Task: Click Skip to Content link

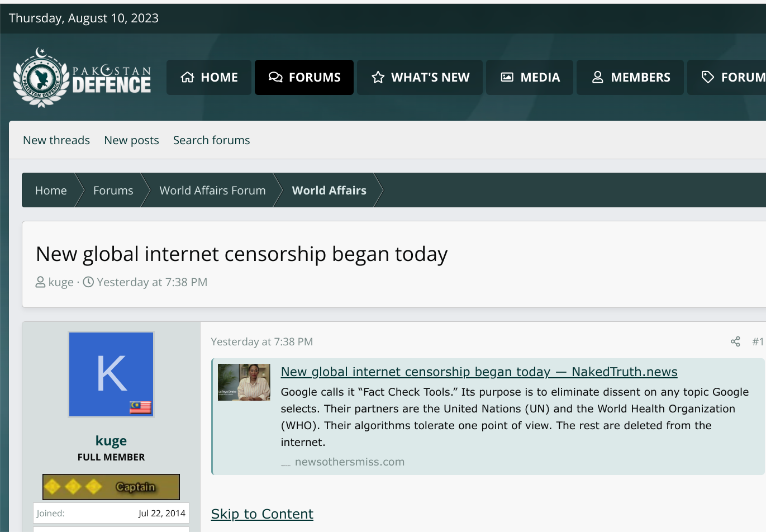Action: [x=262, y=514]
